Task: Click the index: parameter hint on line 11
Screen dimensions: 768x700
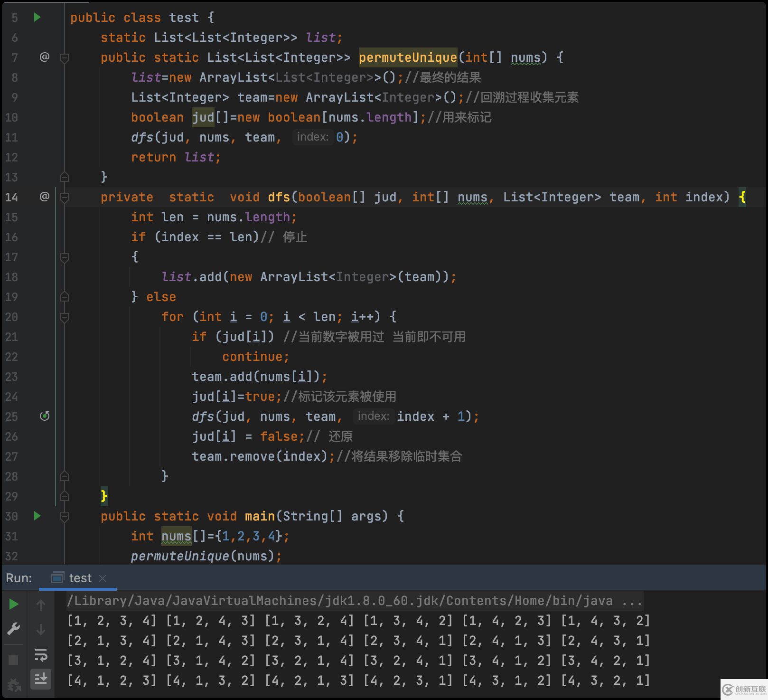Action: pos(313,137)
